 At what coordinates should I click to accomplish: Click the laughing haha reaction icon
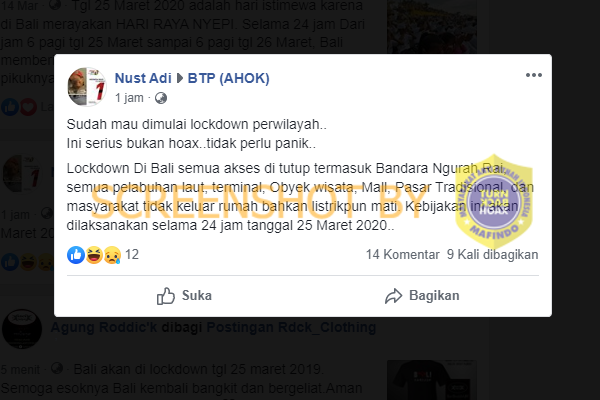click(x=94, y=255)
